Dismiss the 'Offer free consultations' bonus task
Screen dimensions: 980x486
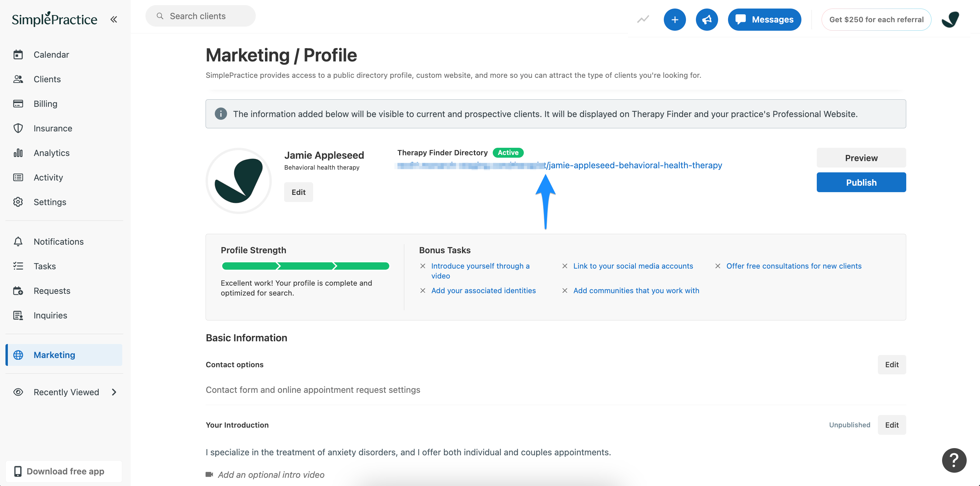click(x=717, y=266)
